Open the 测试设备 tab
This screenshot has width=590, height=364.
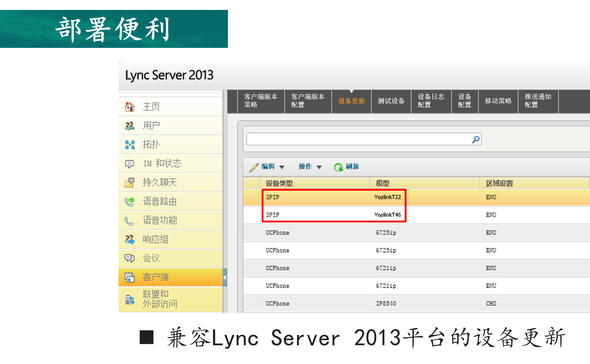391,101
